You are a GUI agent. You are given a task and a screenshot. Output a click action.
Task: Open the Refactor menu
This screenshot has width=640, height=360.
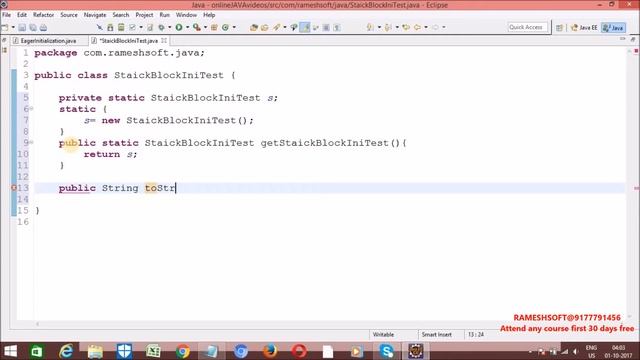43,15
